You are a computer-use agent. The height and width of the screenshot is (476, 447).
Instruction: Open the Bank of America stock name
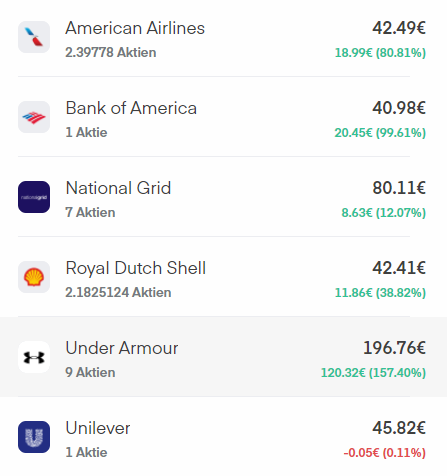pos(131,108)
